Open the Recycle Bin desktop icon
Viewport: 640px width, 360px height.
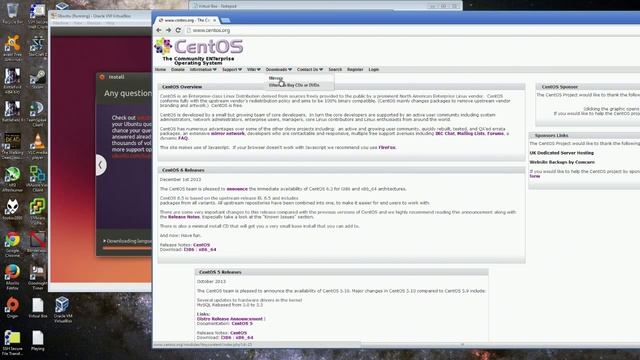[13, 13]
